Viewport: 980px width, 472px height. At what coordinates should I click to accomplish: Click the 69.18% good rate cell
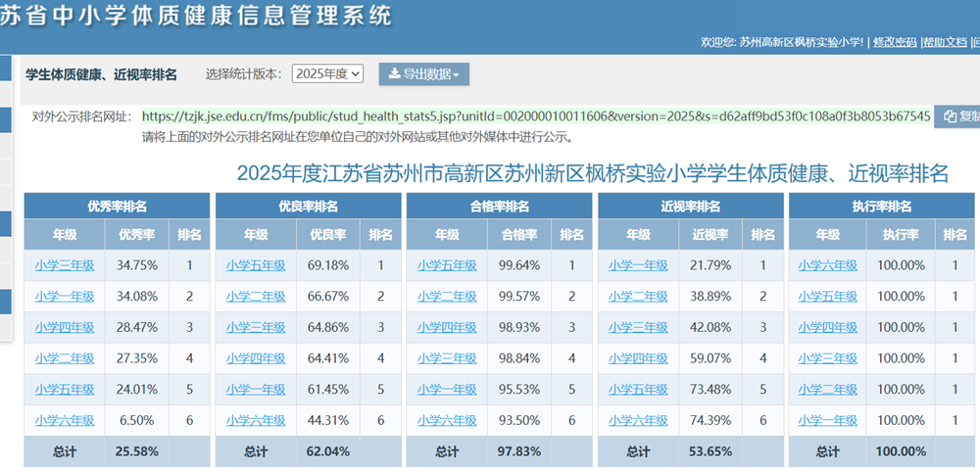click(328, 265)
